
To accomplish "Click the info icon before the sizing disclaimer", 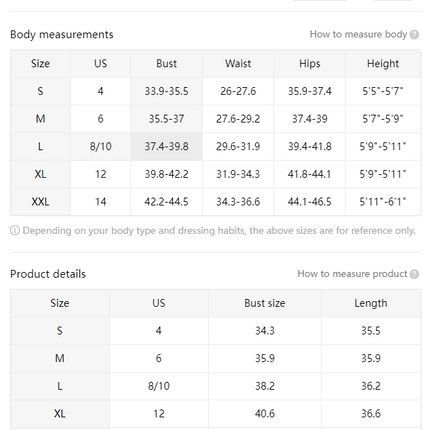I will click(x=15, y=230).
